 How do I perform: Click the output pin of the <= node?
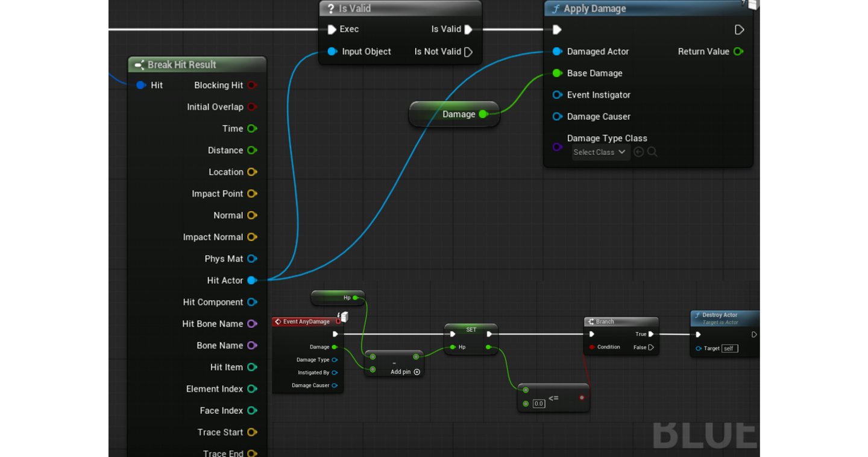(x=582, y=397)
